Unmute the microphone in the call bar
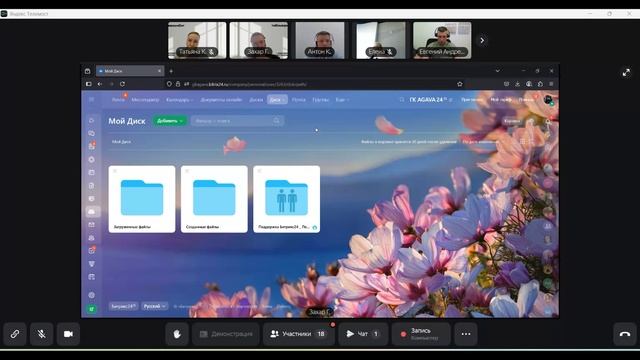The image size is (640, 360). click(x=41, y=334)
